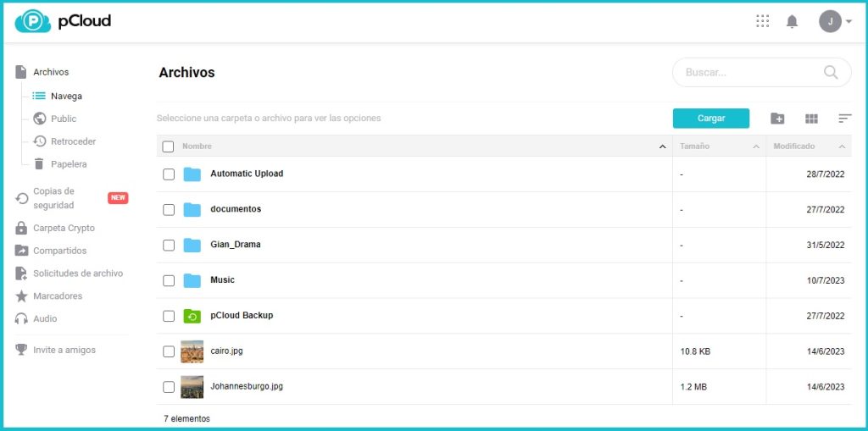Open Johannesburgo.jpg file name
The height and width of the screenshot is (431, 868).
coord(247,386)
